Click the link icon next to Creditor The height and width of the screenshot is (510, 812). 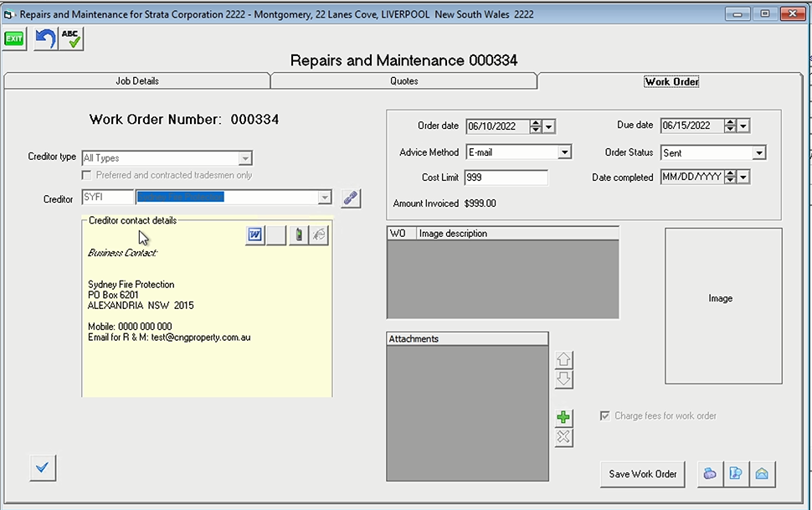click(x=351, y=198)
